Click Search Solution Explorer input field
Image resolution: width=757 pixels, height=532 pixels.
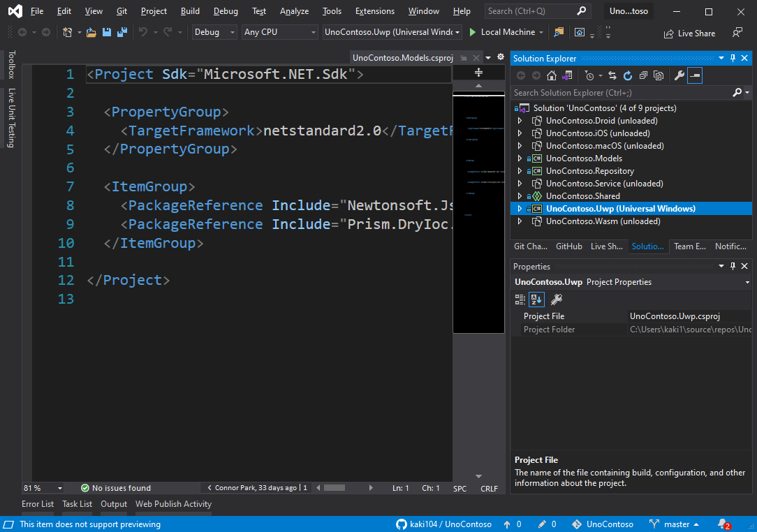coord(622,92)
